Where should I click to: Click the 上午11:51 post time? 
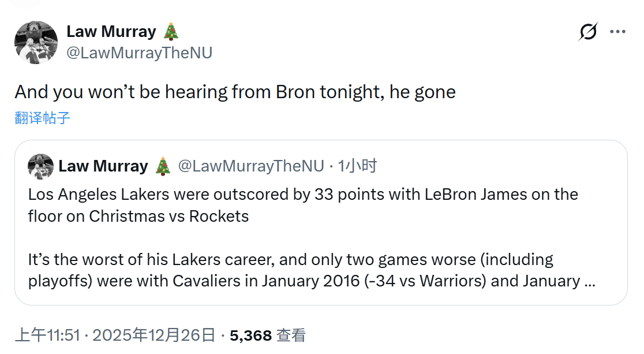pos(47,335)
